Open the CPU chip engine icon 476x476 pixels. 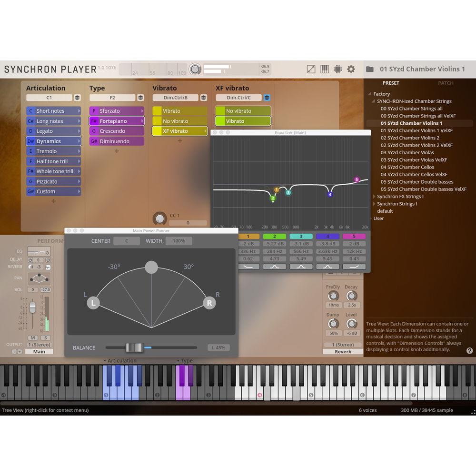click(337, 69)
